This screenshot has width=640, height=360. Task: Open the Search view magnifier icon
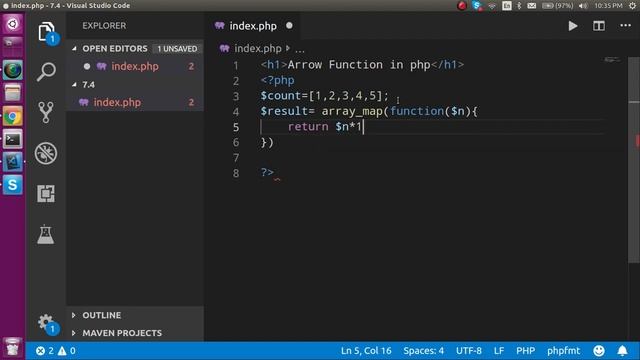point(46,72)
